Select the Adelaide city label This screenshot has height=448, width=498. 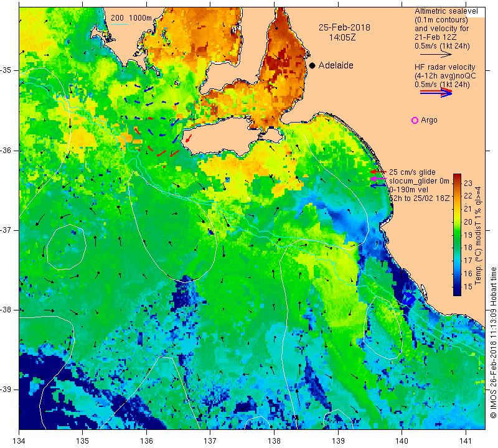[336, 65]
